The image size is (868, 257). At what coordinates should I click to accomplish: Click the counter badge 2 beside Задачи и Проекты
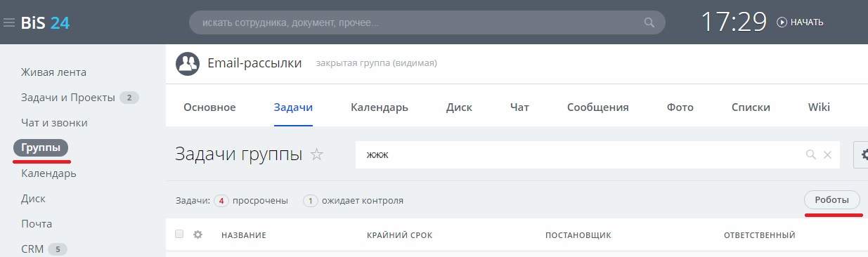129,98
